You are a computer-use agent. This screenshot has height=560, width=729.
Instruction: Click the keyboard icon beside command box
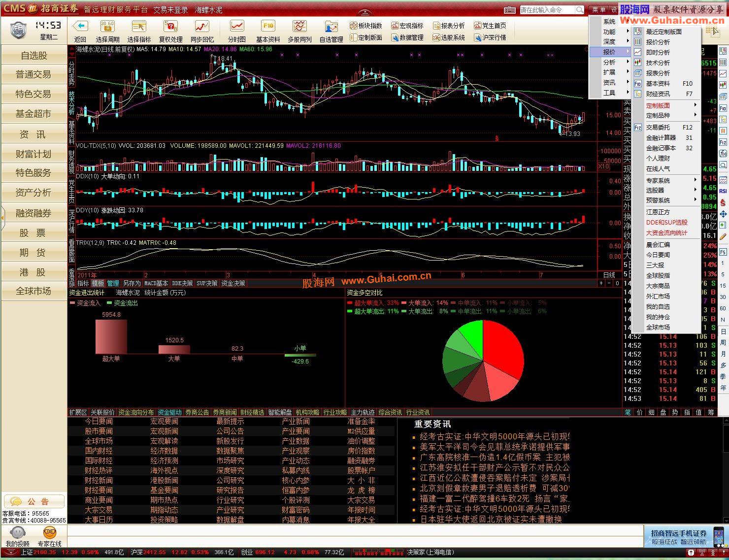(x=510, y=10)
